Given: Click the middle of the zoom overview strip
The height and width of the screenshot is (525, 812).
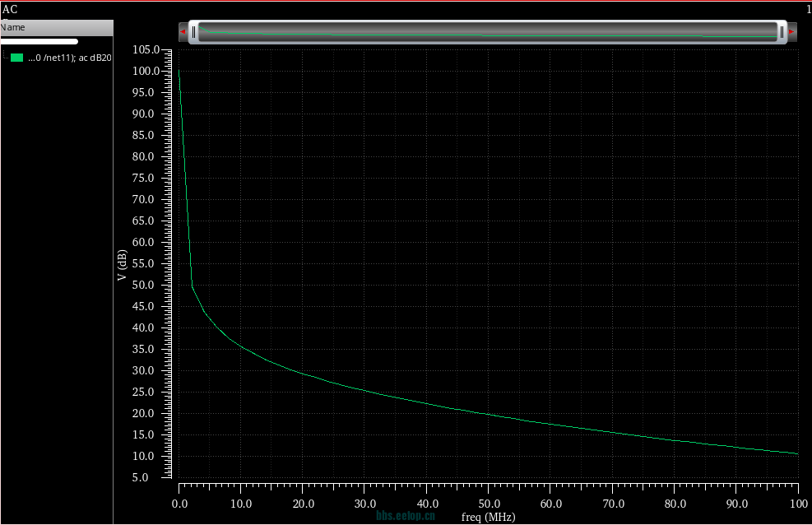Looking at the screenshot, I should [487, 32].
